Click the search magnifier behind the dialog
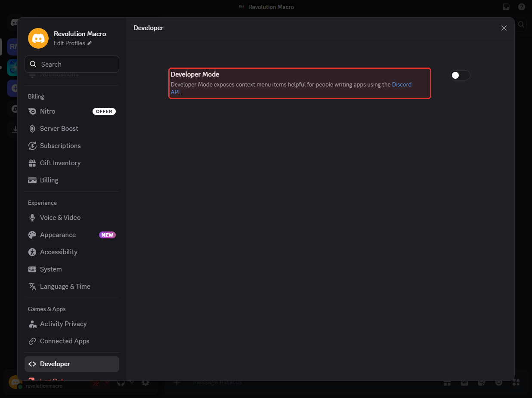Image resolution: width=532 pixels, height=398 pixels. click(521, 25)
